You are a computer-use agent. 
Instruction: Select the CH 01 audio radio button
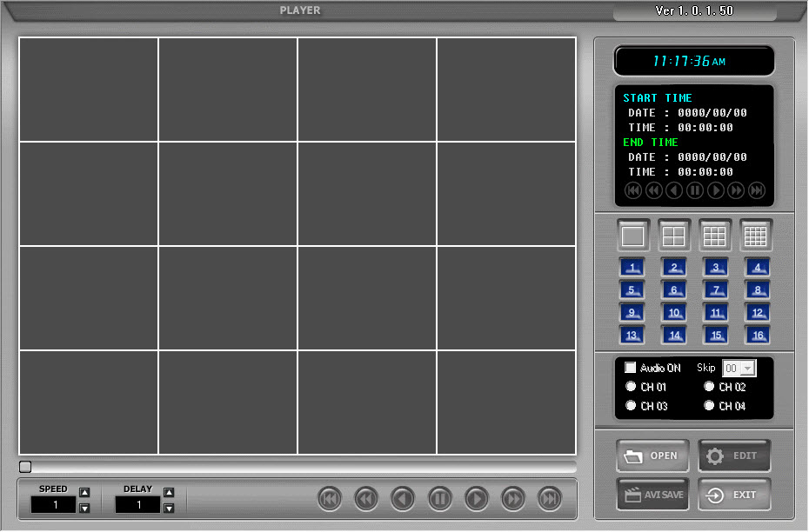(631, 387)
